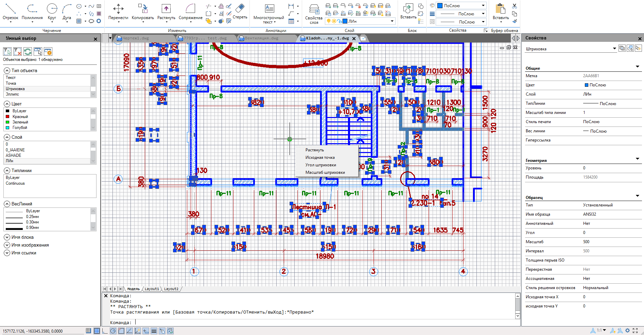Click the explode bomb icon
This screenshot has height=335, width=644.
point(221,21)
